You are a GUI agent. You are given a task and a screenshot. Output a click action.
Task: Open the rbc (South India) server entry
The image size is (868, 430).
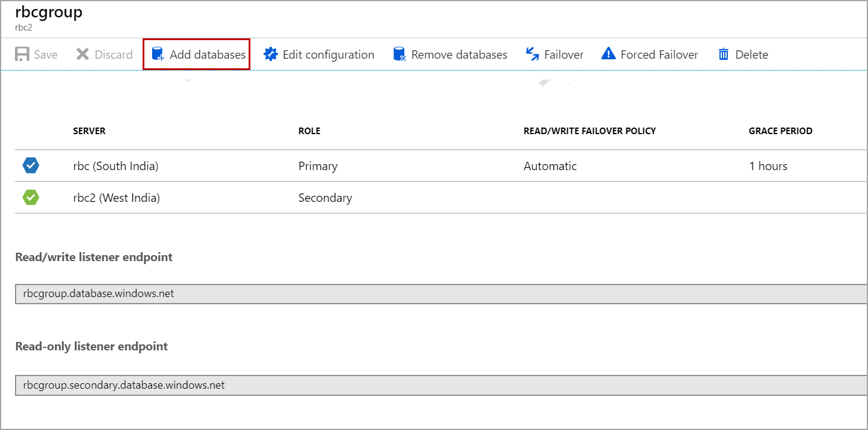(x=116, y=166)
